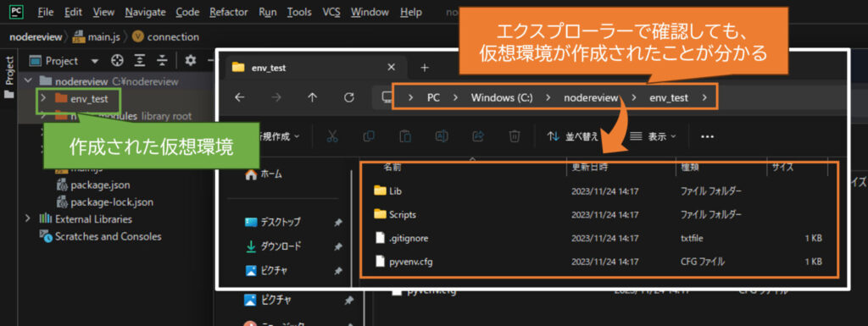Add a new Explorer tab
Screen dimensions: 868x326
coord(425,68)
